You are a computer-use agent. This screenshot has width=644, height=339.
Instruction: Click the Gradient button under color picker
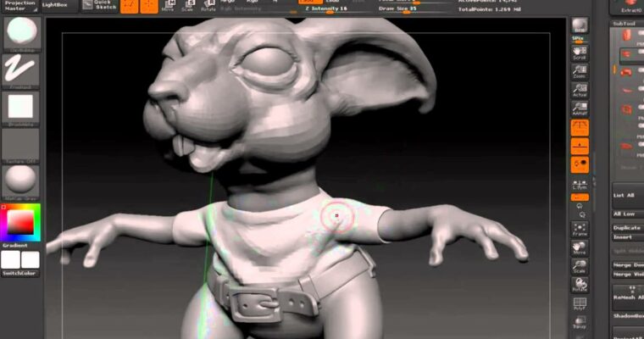click(x=15, y=245)
